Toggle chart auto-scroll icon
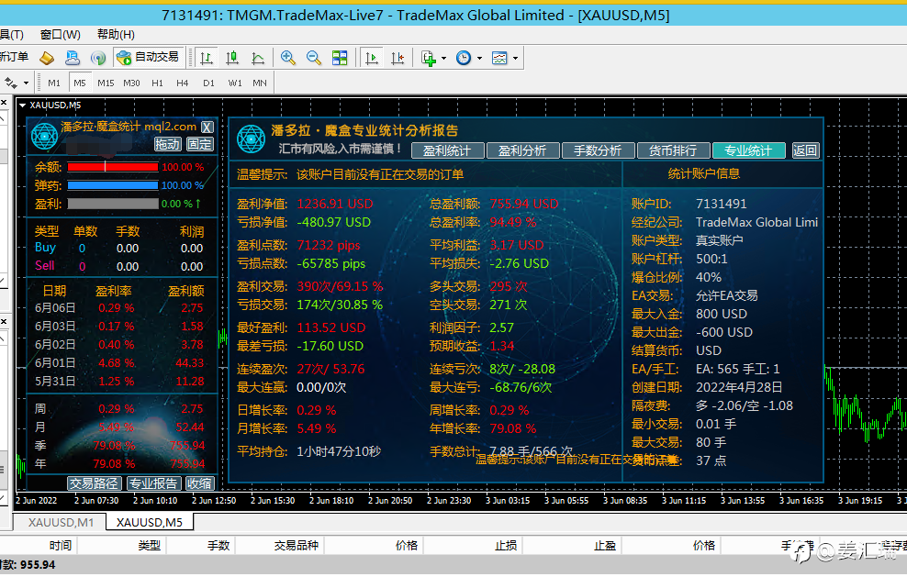 372,58
